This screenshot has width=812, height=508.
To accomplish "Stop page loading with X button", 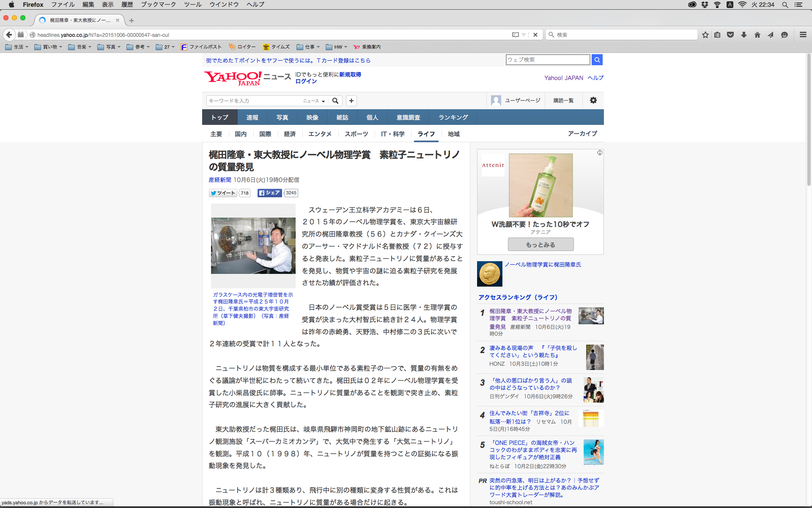I will coord(535,35).
